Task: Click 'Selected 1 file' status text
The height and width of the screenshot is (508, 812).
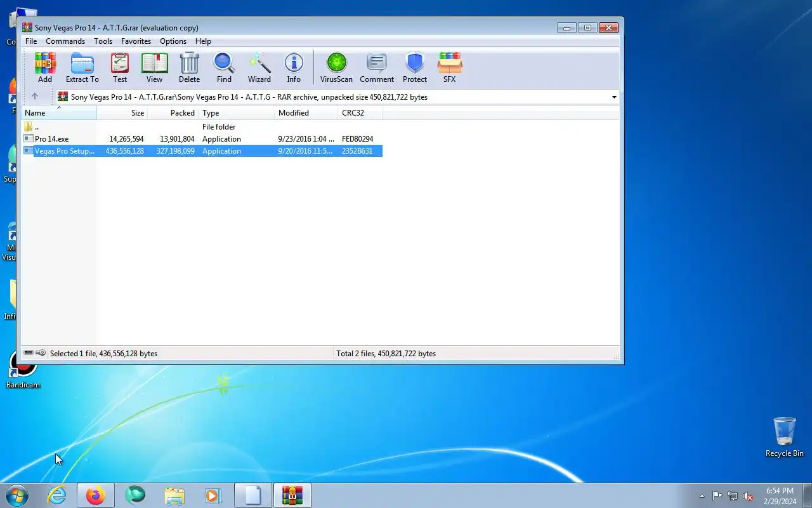Action: click(x=103, y=354)
